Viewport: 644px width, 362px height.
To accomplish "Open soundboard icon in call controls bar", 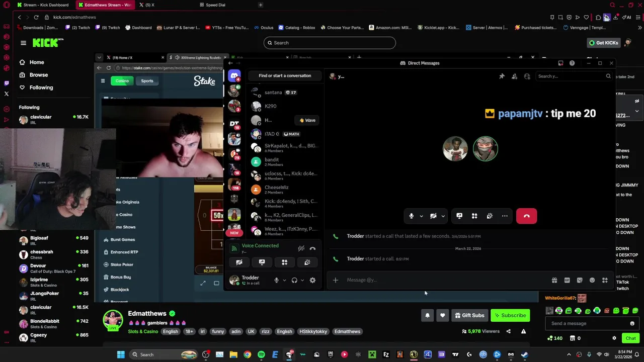I will [x=490, y=216].
